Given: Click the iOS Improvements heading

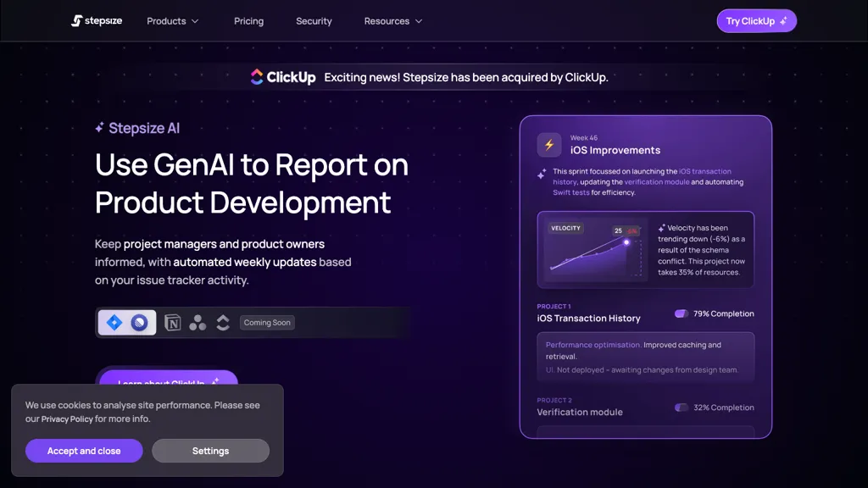Looking at the screenshot, I should click(x=615, y=151).
